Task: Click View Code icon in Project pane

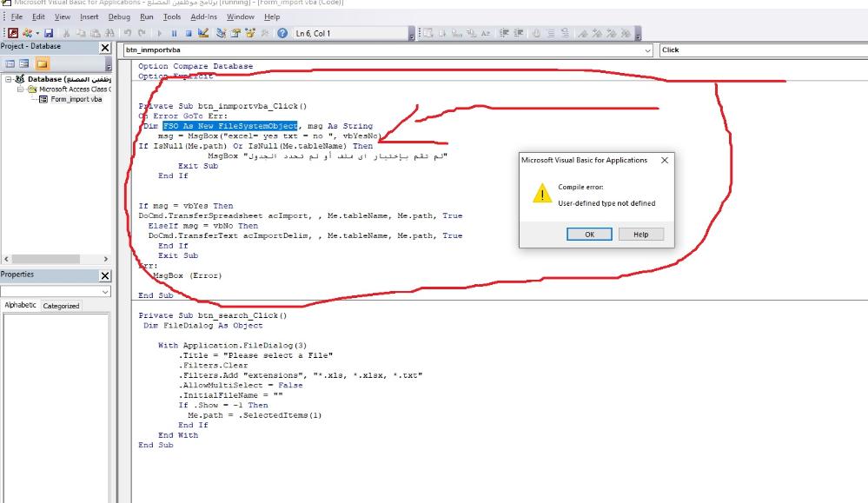Action: click(10, 64)
